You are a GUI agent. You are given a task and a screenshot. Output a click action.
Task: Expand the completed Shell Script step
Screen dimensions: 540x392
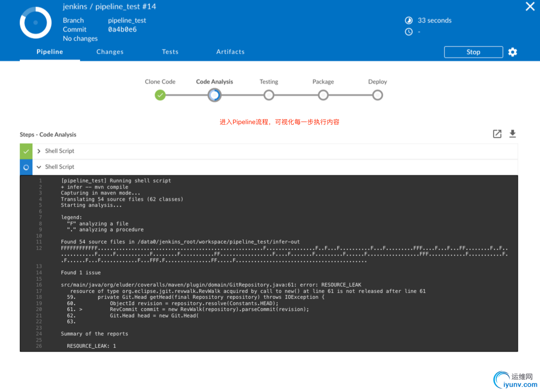39,151
